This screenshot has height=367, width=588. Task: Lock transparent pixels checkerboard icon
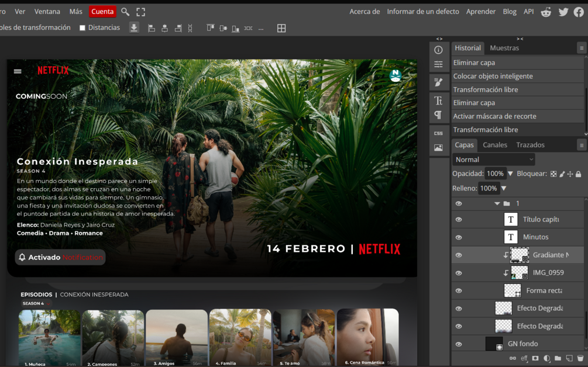tap(553, 174)
